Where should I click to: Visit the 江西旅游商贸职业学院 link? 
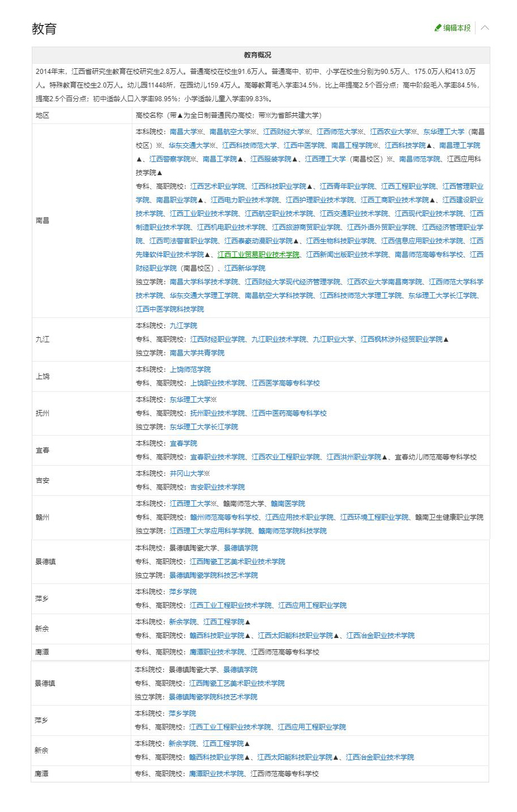(306, 227)
